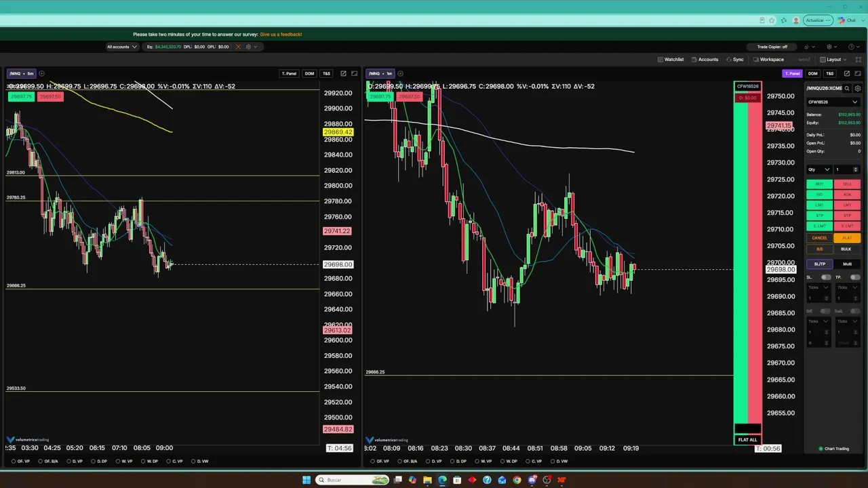Viewport: 868px width, 488px height.
Task: Open Ticks dropdown under TP.
Action: [x=848, y=287]
